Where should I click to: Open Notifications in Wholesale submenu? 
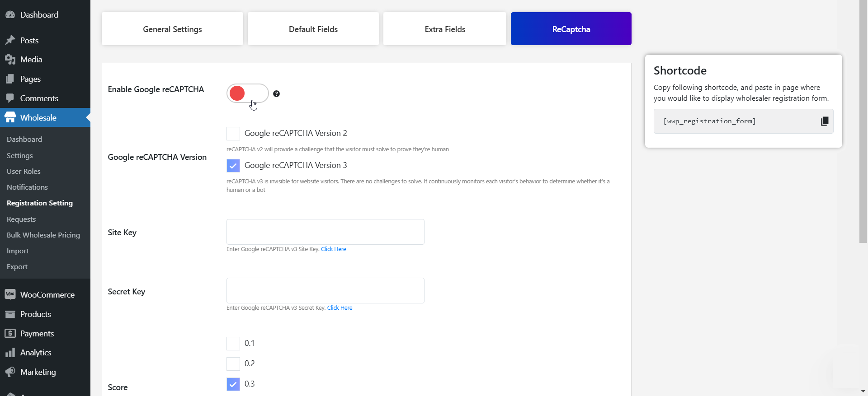pos(27,187)
